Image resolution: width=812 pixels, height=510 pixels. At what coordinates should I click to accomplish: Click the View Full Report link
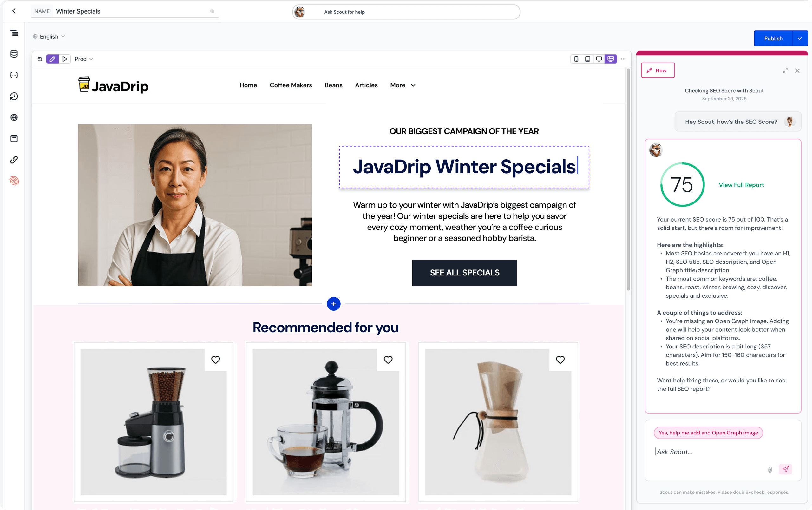point(741,185)
